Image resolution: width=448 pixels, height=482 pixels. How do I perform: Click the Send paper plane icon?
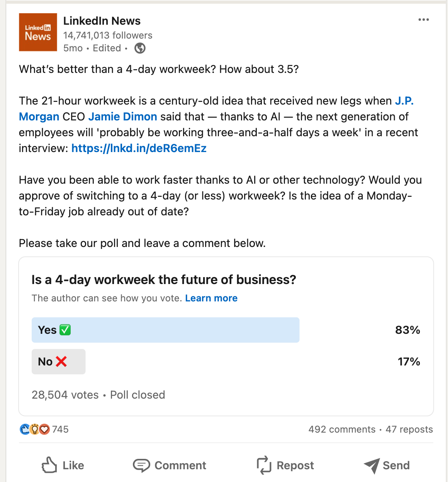click(x=372, y=465)
